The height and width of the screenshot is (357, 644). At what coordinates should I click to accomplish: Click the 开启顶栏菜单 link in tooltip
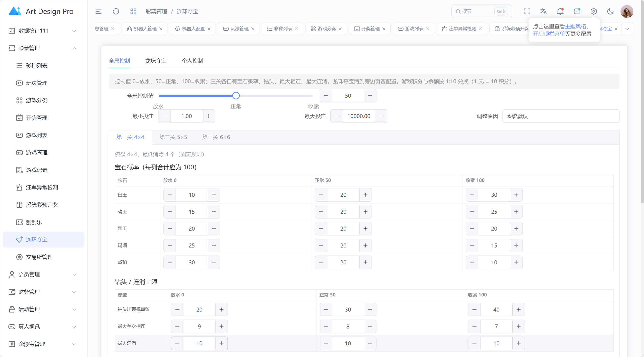coord(549,34)
